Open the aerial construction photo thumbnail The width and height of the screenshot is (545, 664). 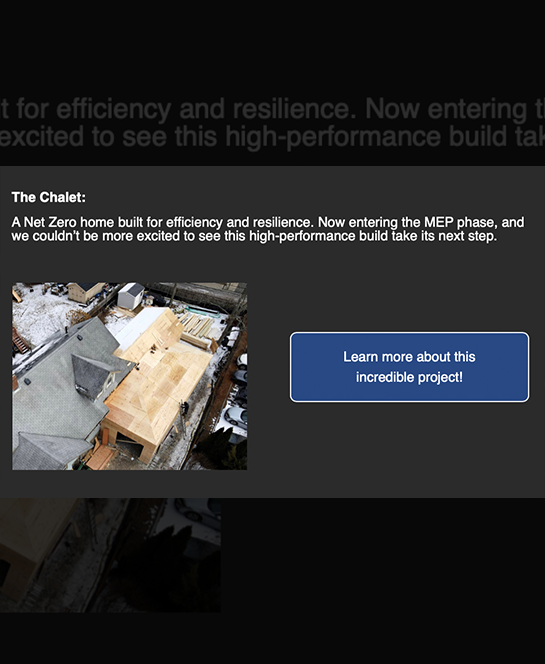(129, 376)
